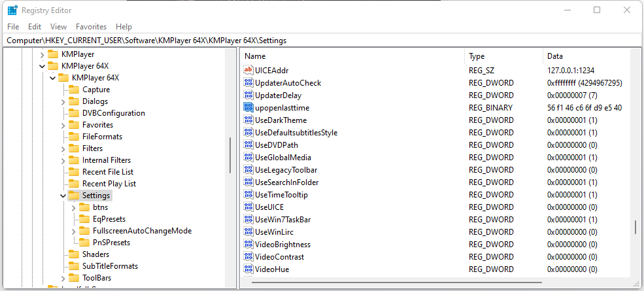This screenshot has height=291, width=644.
Task: Click the UseTimeTooltip DWORD icon
Action: 248,194
